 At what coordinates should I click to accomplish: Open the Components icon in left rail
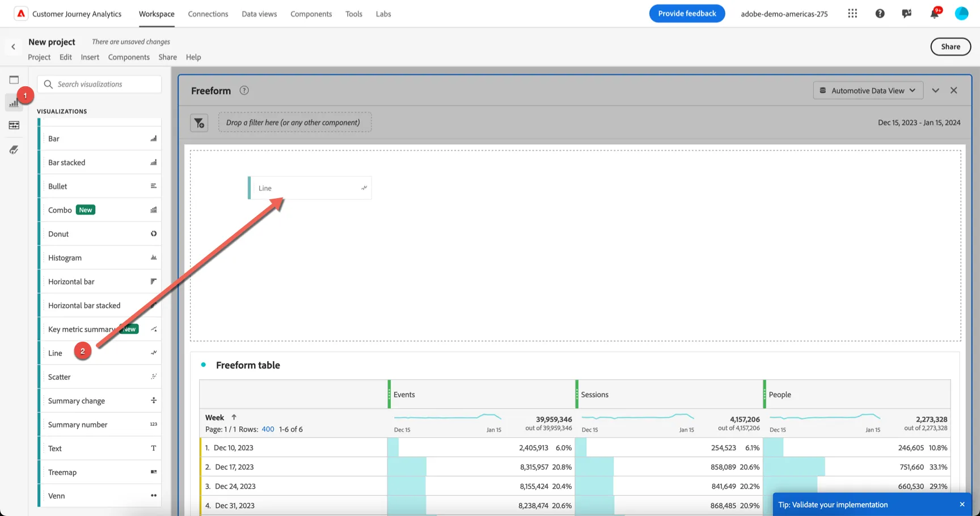pyautogui.click(x=14, y=125)
